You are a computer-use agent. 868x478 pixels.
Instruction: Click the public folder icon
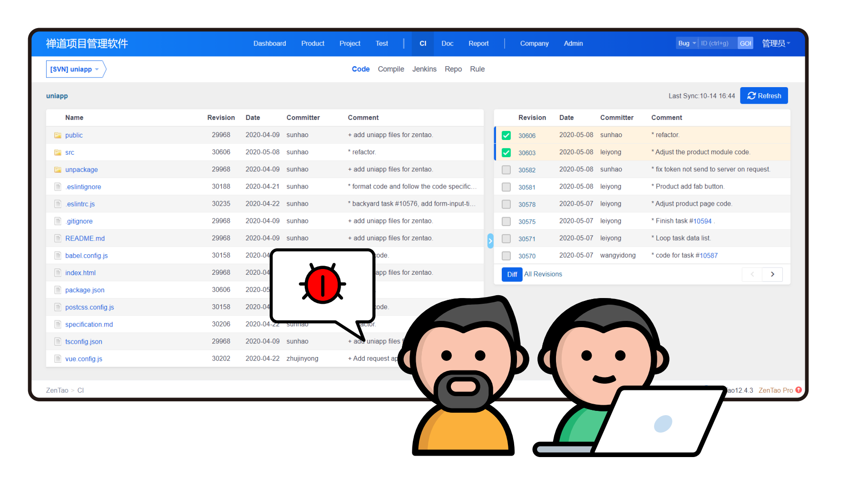[58, 135]
